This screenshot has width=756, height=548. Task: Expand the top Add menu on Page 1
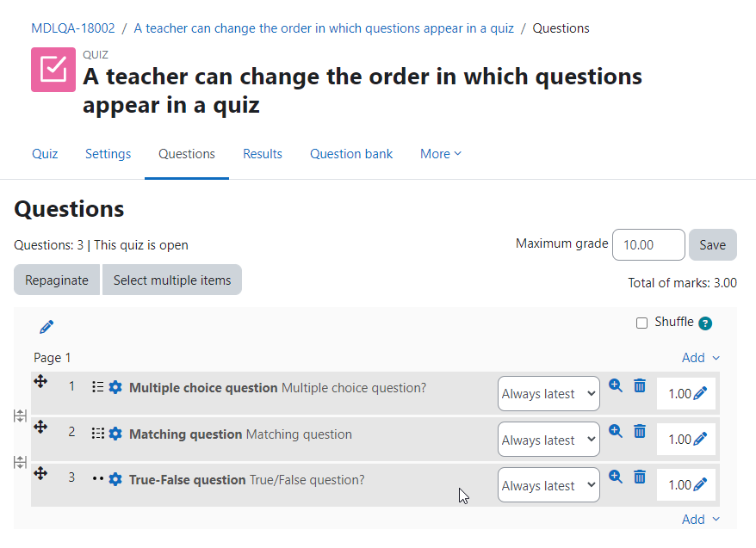coord(701,358)
